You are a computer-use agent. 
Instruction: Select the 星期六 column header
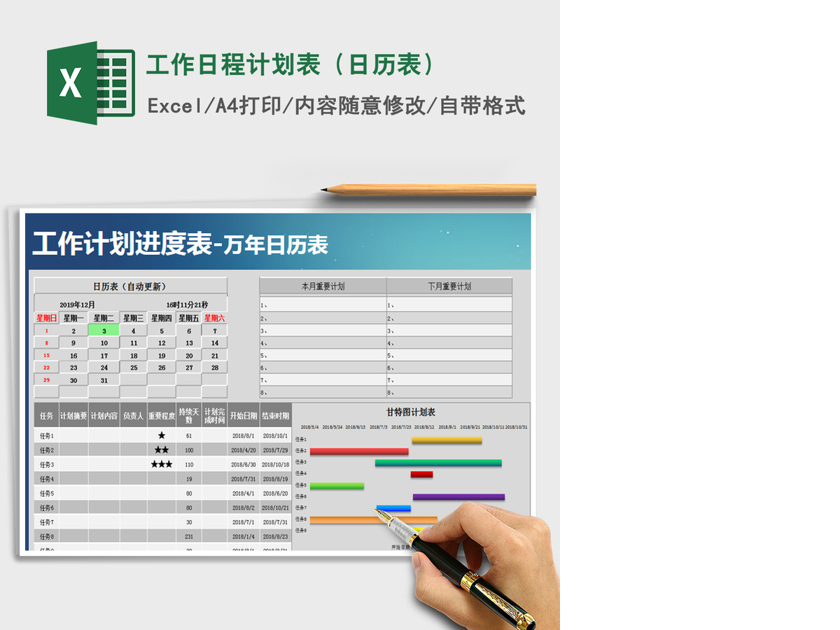[215, 318]
